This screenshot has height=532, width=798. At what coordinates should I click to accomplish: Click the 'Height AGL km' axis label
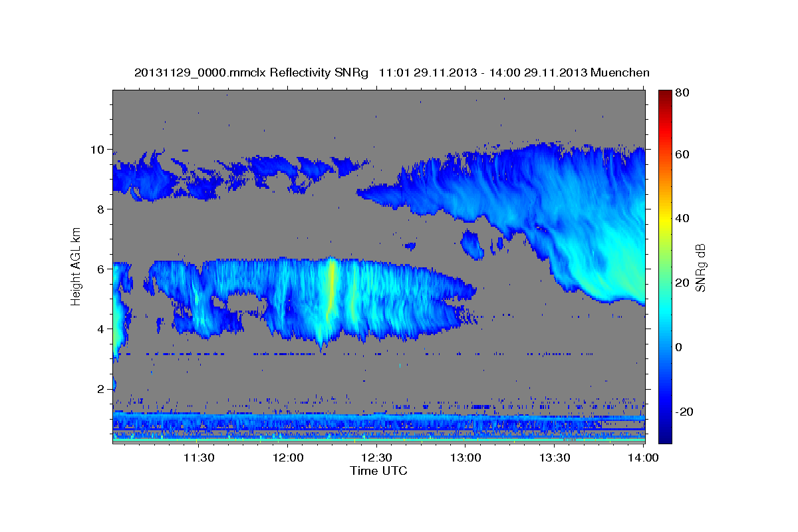point(76,265)
